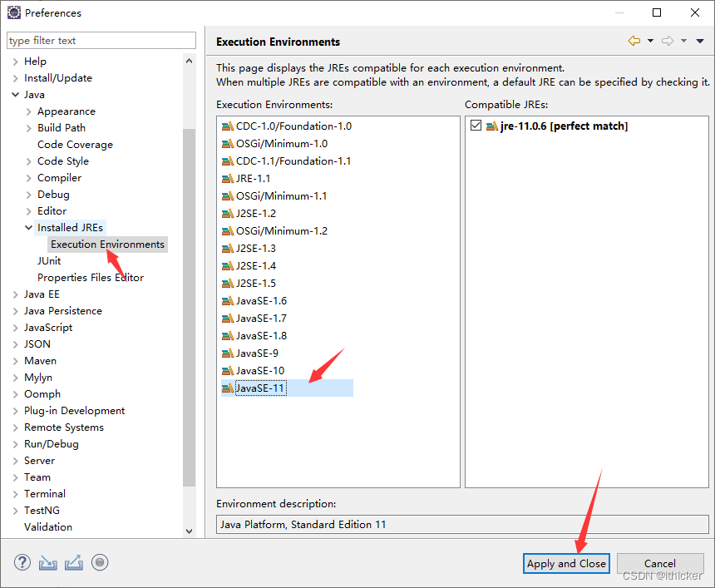
Task: Expand the Install/Update node
Action: point(16,78)
